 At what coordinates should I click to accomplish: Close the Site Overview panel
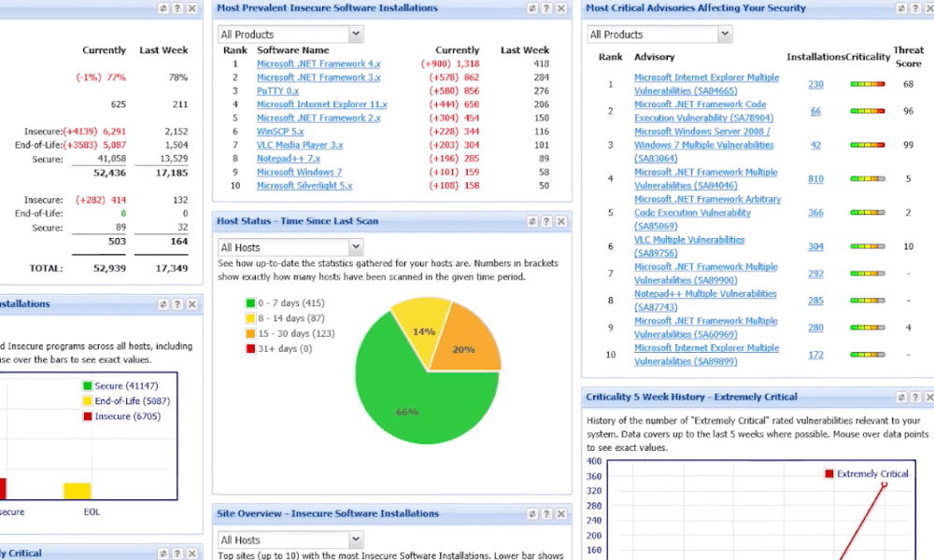coord(561,514)
